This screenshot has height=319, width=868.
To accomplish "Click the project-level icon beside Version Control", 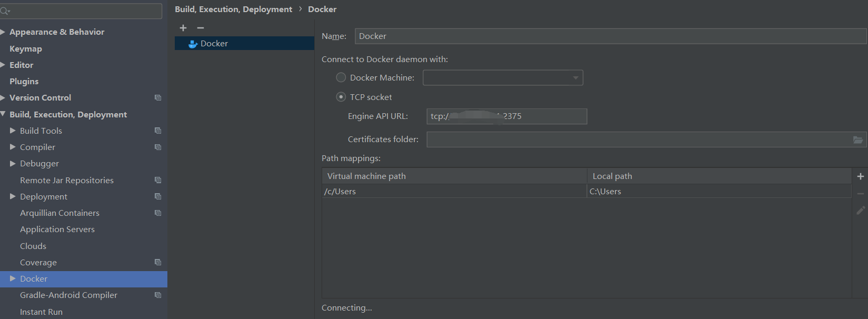I will [158, 98].
